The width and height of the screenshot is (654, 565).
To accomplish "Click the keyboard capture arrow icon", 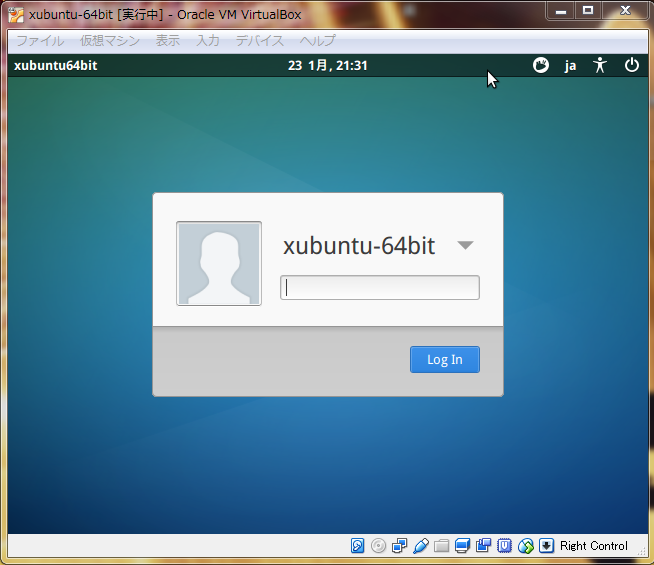I will (546, 545).
